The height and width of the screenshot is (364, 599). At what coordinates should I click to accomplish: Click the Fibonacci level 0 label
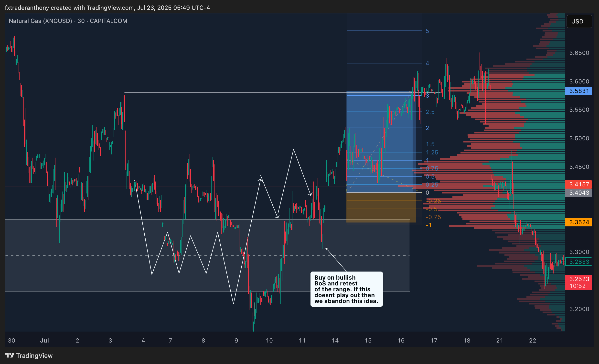pyautogui.click(x=427, y=193)
